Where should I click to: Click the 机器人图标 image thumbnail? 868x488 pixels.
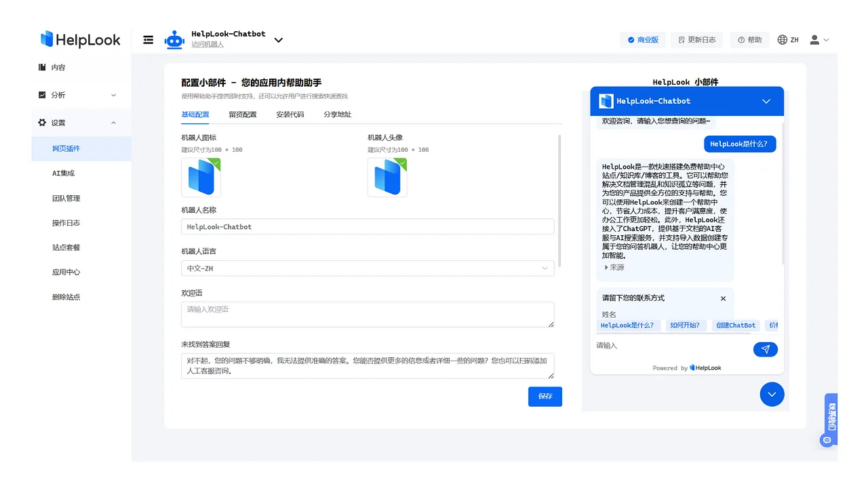click(x=201, y=178)
